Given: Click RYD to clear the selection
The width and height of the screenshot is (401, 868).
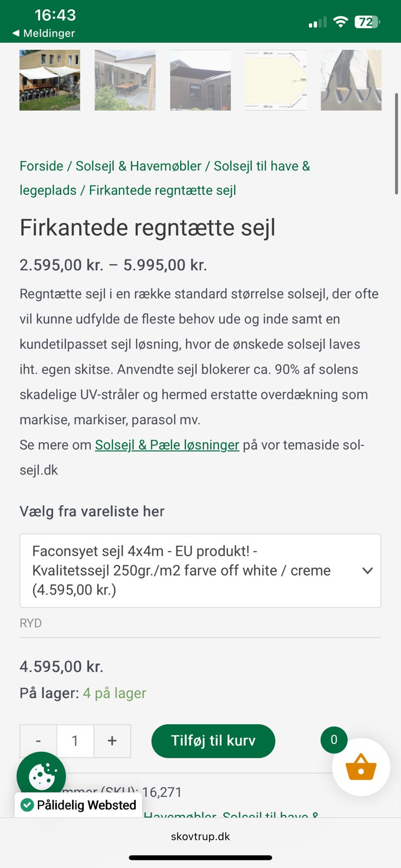Looking at the screenshot, I should pyautogui.click(x=30, y=623).
